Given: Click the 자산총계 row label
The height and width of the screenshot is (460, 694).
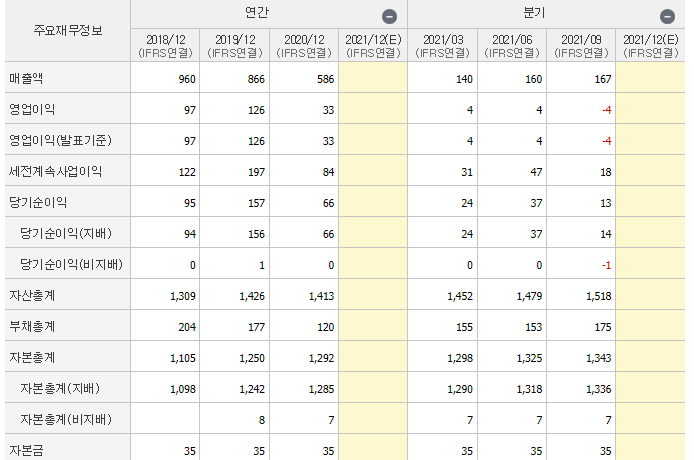Looking at the screenshot, I should pyautogui.click(x=32, y=295).
